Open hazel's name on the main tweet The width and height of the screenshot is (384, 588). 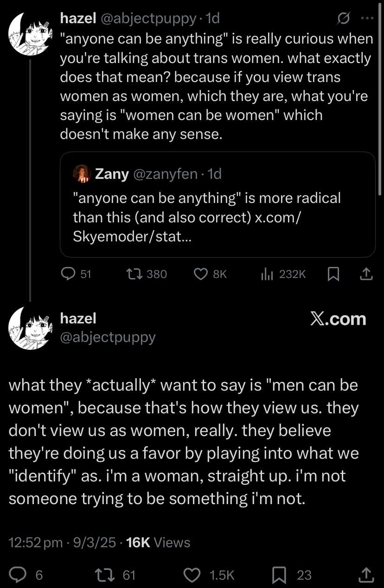point(78,318)
